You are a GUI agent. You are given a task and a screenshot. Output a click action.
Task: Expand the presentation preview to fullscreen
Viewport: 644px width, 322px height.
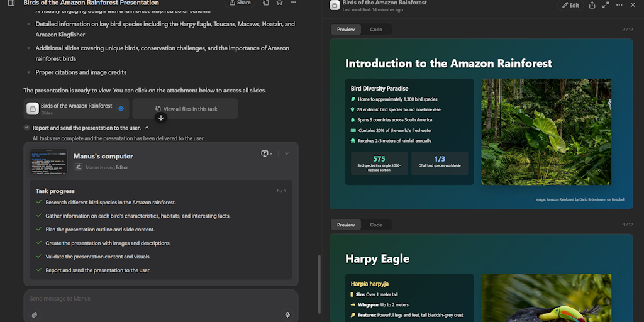pos(606,5)
